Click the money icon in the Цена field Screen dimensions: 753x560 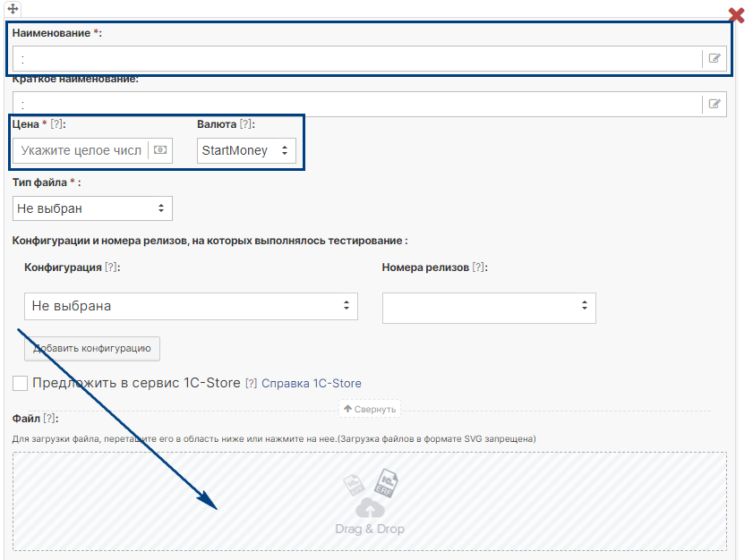pyautogui.click(x=160, y=150)
